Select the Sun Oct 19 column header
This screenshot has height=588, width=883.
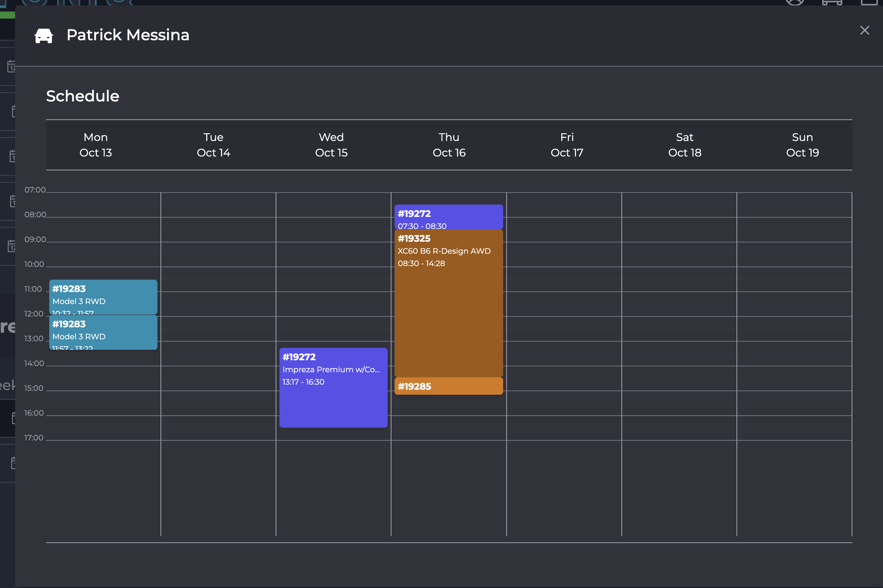[x=802, y=145]
